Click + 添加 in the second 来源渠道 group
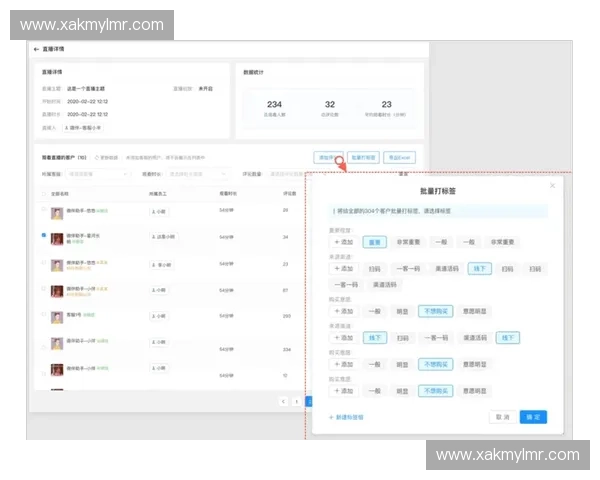Screen dimensions: 600x480 (344, 338)
